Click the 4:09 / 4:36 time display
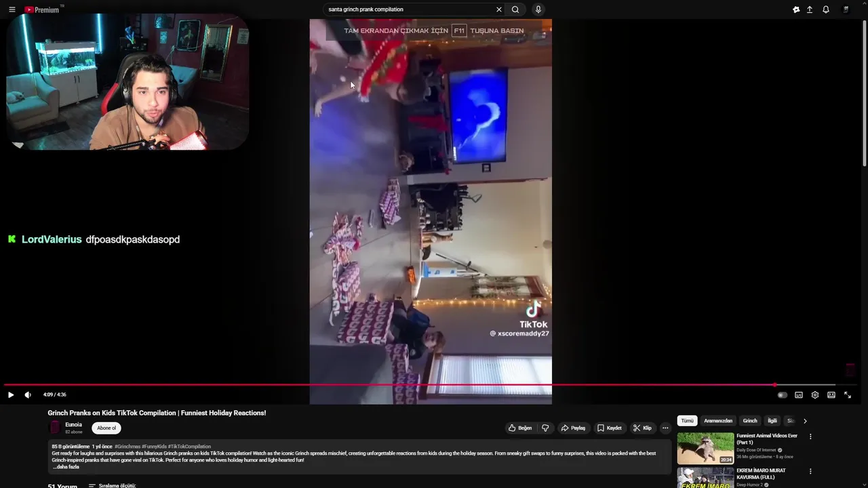The height and width of the screenshot is (488, 868). [54, 394]
